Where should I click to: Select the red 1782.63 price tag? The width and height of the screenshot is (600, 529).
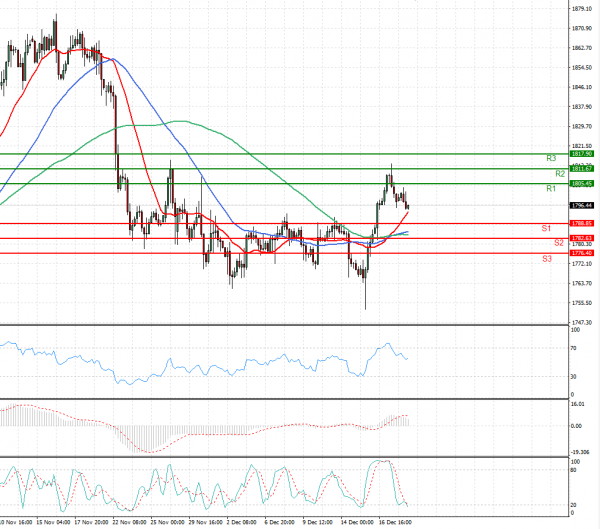(582, 238)
